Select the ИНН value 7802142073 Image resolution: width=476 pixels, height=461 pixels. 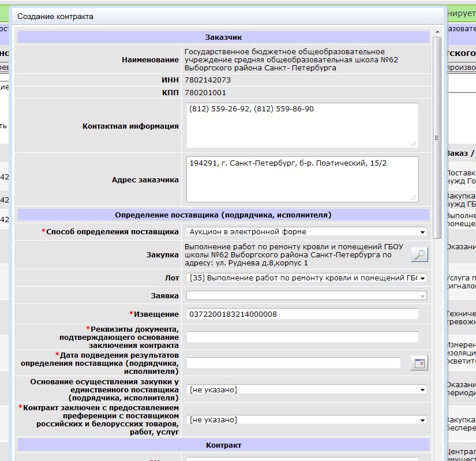208,80
